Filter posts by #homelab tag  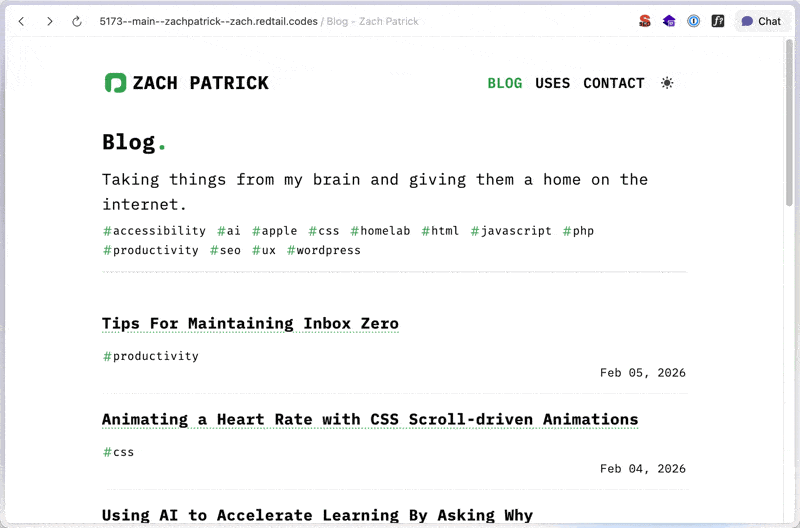380,231
